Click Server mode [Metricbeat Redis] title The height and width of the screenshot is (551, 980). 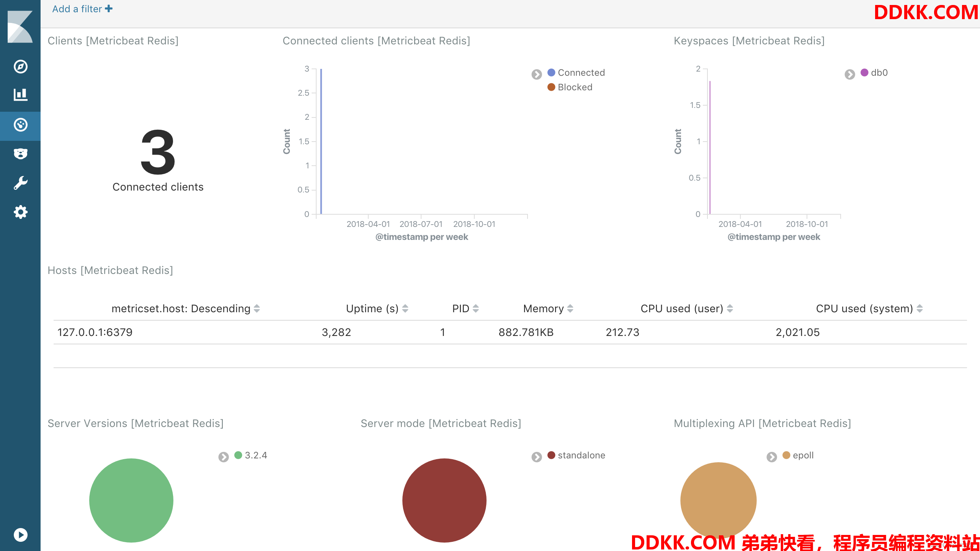point(441,423)
